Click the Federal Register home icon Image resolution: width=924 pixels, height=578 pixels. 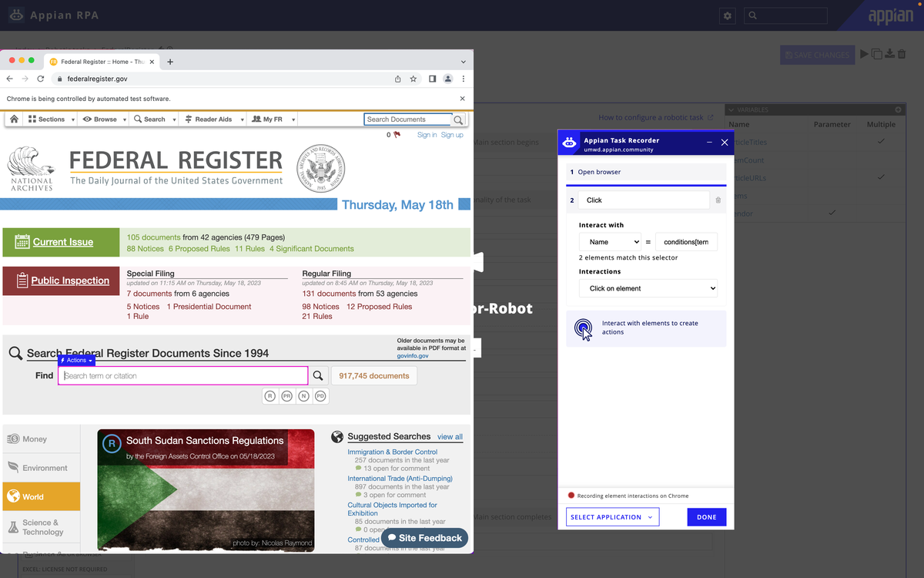[14, 119]
